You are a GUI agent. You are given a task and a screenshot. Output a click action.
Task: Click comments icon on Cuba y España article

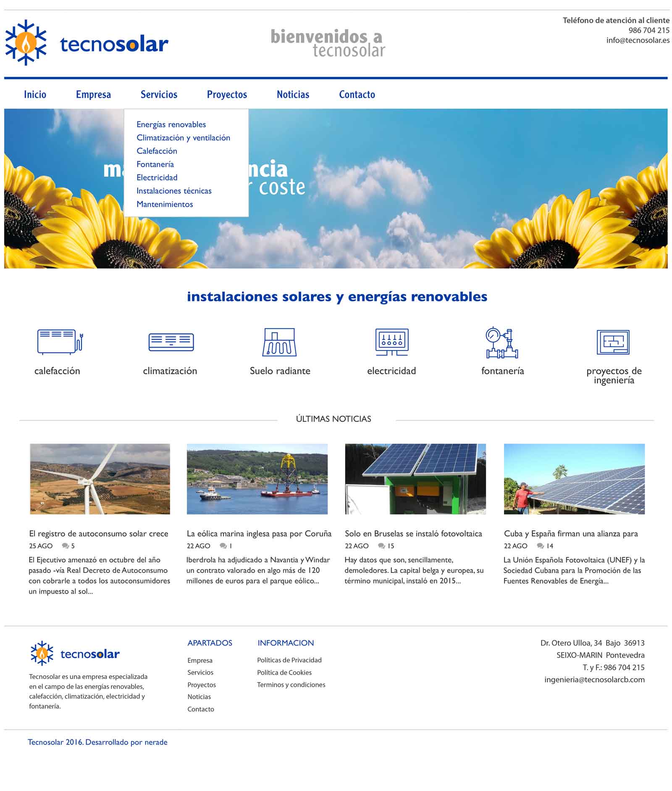tap(541, 546)
